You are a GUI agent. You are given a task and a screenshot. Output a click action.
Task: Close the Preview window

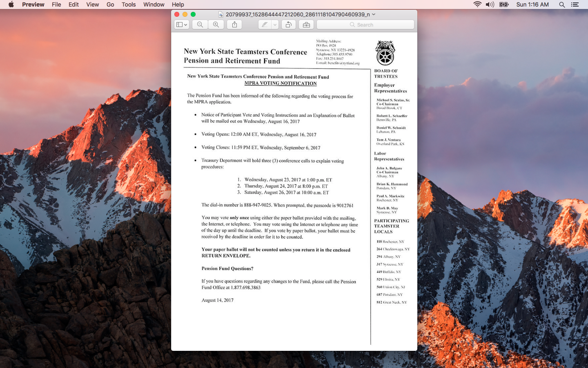[177, 14]
